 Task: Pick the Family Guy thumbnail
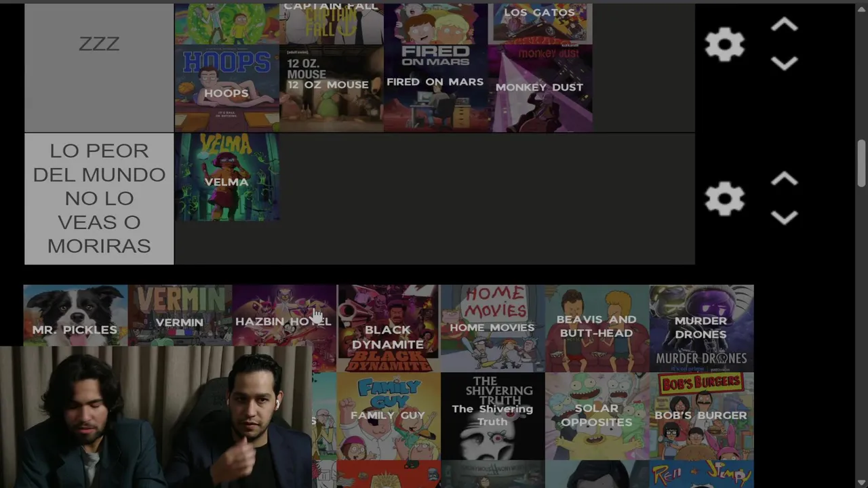tap(388, 416)
